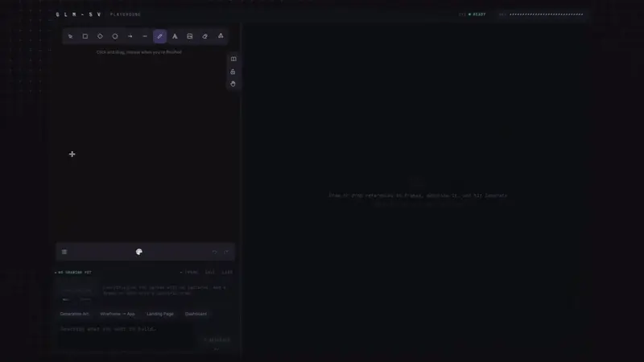The width and height of the screenshot is (644, 362).
Task: Toggle the canvas lock icon
Action: (233, 72)
